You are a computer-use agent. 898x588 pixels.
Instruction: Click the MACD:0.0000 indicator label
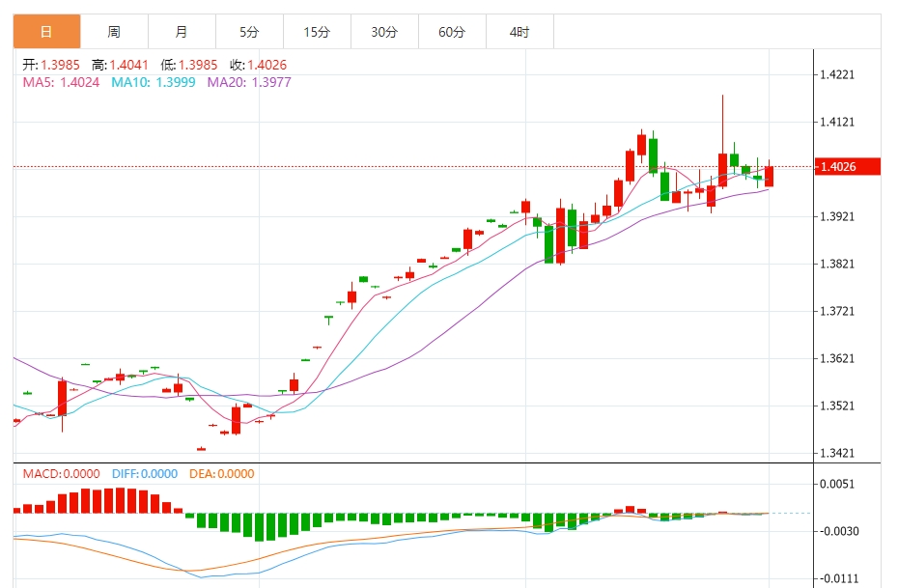pos(61,474)
